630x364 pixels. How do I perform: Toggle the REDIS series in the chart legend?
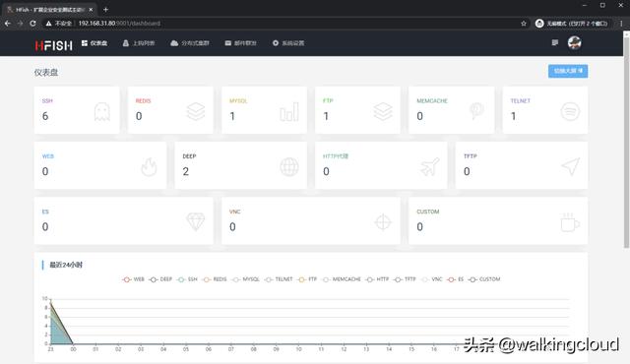coord(215,279)
